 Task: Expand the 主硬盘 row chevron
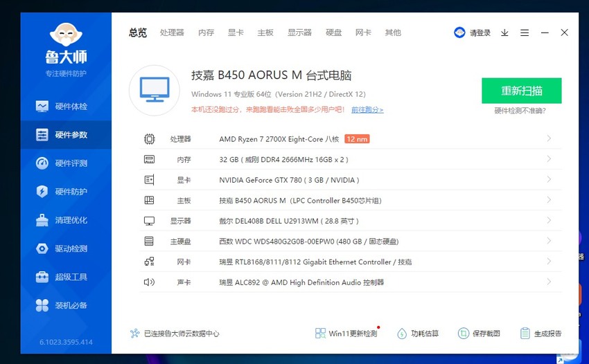point(549,241)
